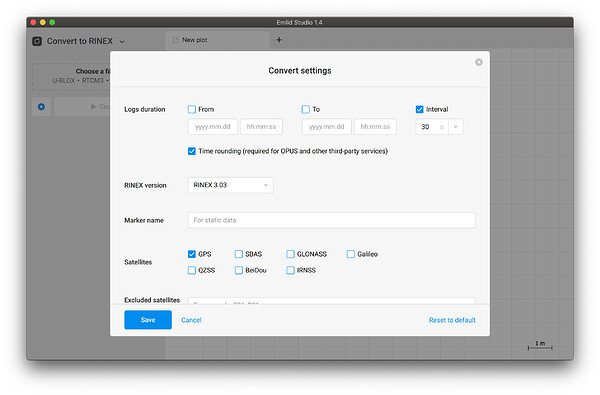Focus the Marker name input field
The height and width of the screenshot is (395, 600).
(331, 220)
